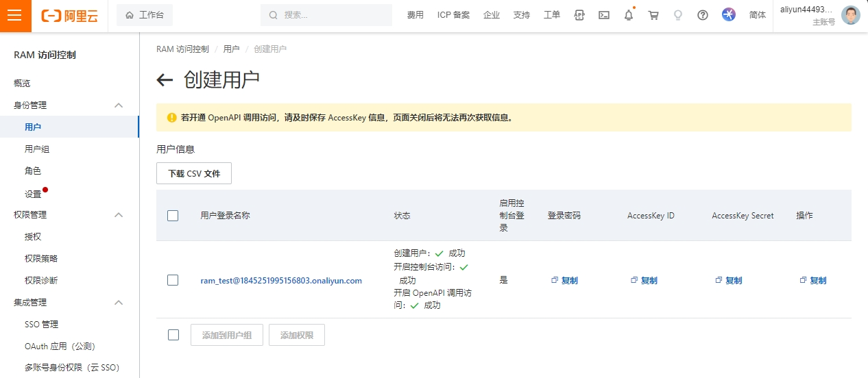
Task: Tick the select-all checkbox in table header
Action: pos(173,216)
